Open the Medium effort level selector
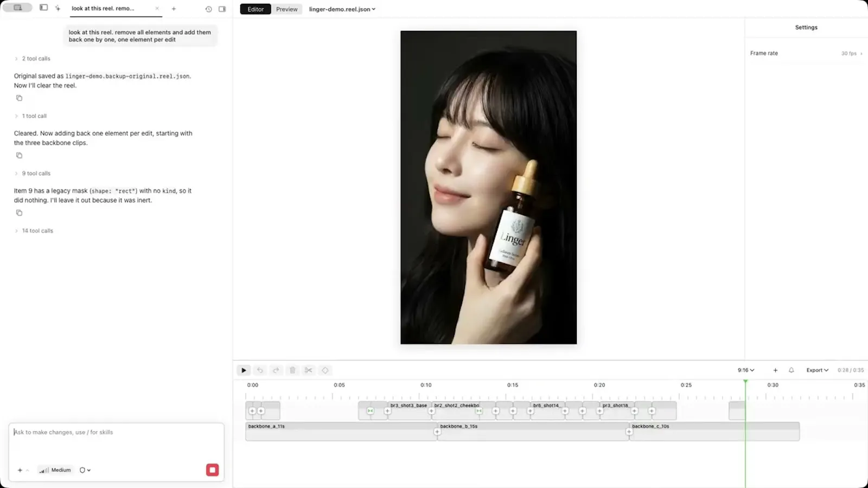The width and height of the screenshot is (868, 488). pos(55,470)
